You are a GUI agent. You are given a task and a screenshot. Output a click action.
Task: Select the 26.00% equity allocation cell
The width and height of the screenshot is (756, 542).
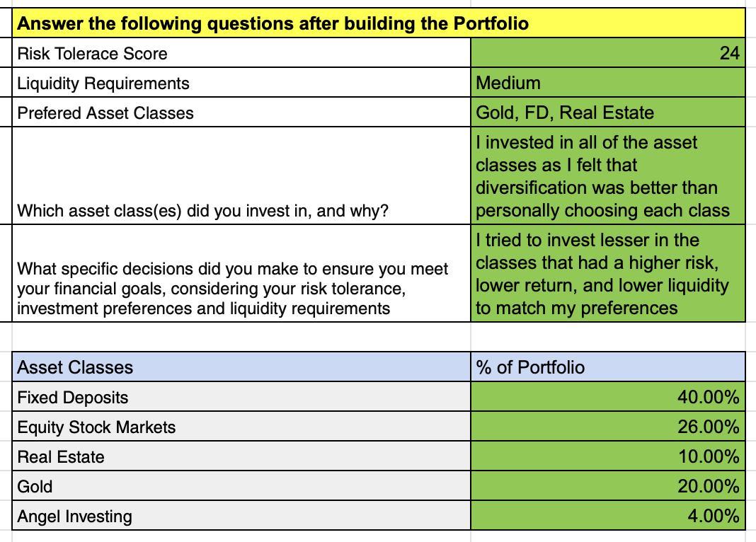(607, 427)
